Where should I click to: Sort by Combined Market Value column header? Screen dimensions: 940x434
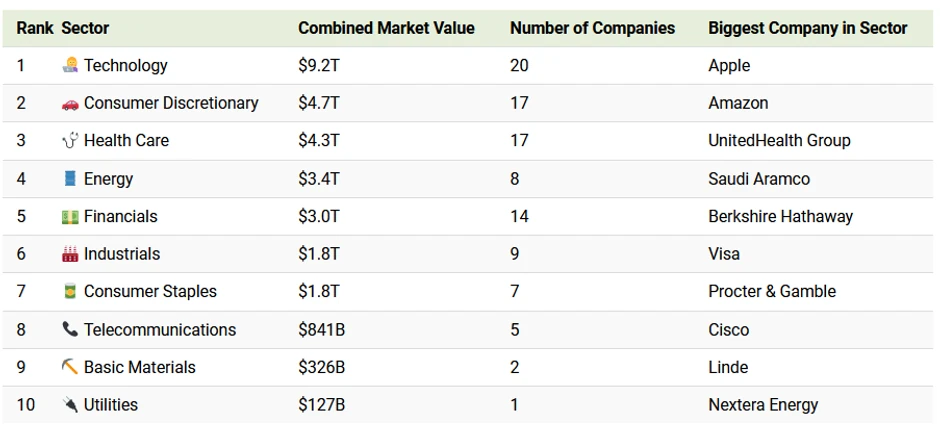(x=386, y=28)
